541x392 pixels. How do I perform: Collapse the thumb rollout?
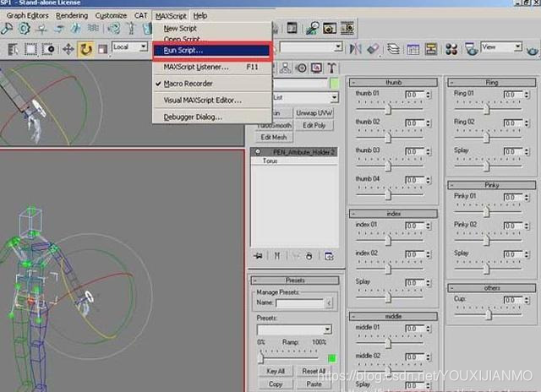click(393, 83)
